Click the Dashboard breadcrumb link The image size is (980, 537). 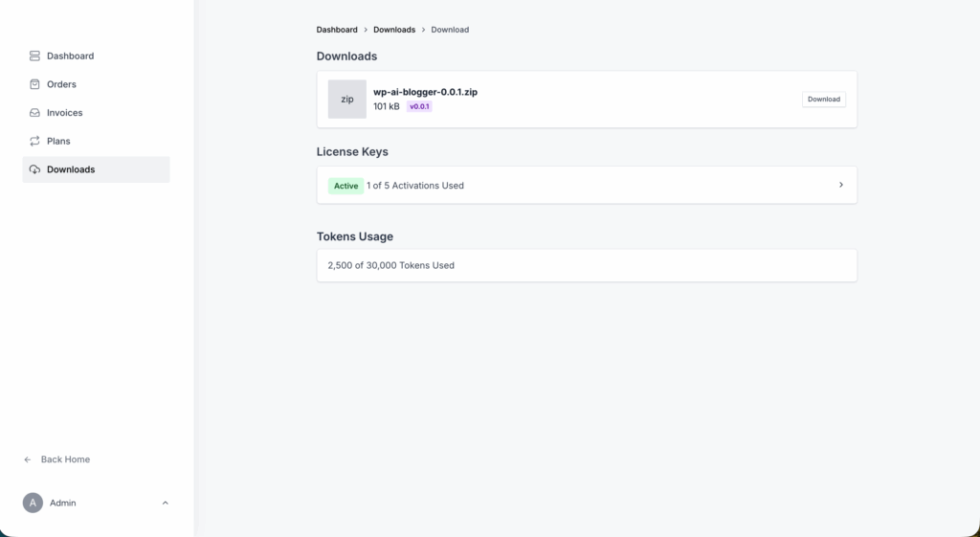click(337, 30)
